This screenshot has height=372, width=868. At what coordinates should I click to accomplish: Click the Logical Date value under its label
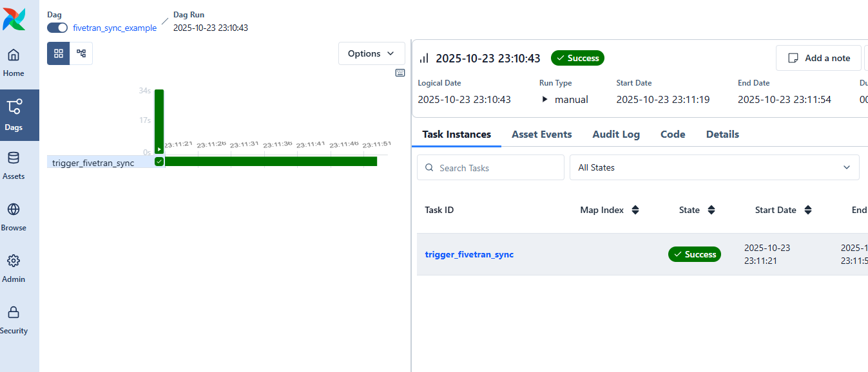[464, 99]
